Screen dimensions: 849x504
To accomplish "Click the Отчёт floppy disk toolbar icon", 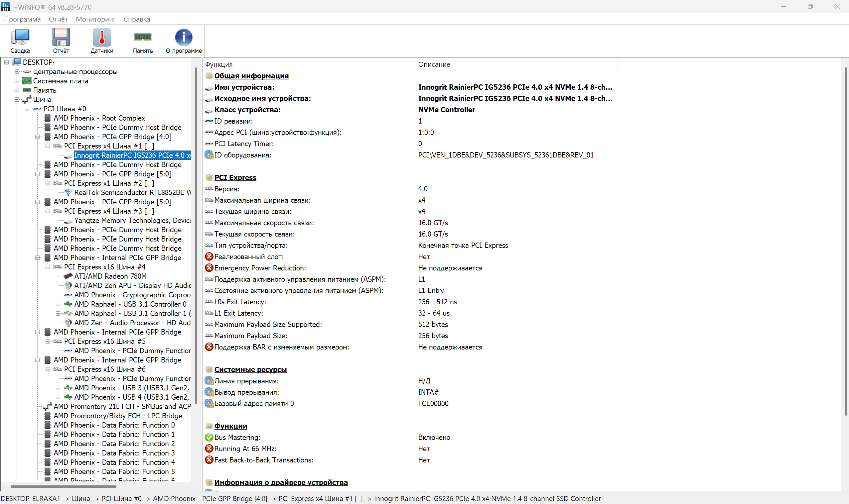I will click(x=61, y=41).
